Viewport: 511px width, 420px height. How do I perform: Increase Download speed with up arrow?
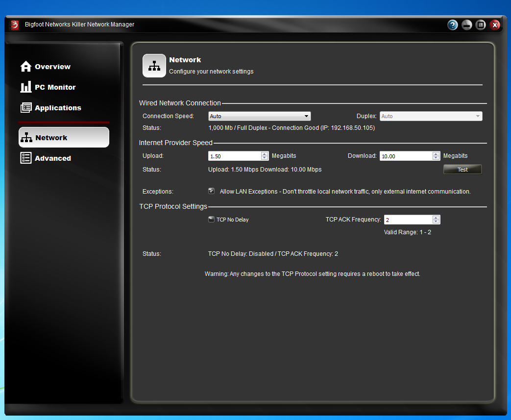click(x=436, y=154)
